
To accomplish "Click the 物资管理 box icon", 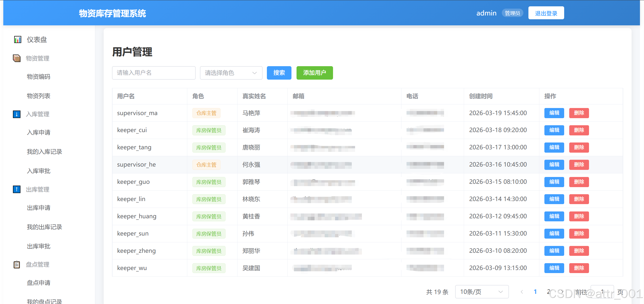I will pyautogui.click(x=17, y=58).
